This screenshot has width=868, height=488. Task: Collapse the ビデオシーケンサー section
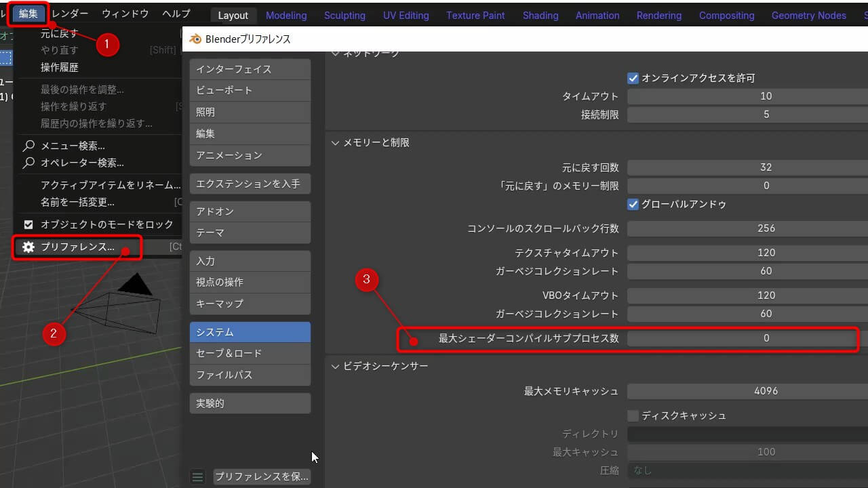tap(335, 365)
